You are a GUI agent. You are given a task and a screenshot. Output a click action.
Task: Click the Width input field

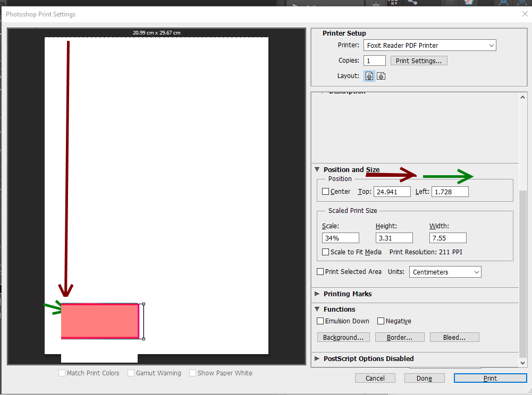447,238
